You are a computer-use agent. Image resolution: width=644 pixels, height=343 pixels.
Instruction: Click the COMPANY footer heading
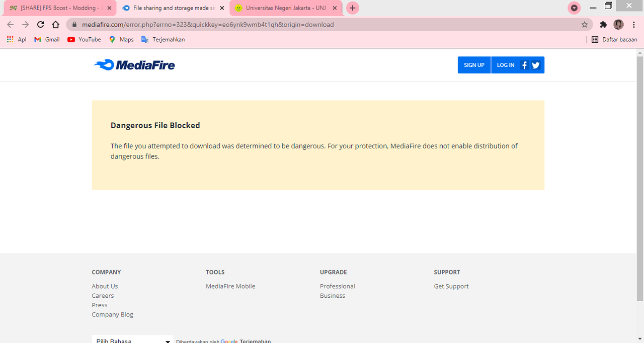coord(106,272)
